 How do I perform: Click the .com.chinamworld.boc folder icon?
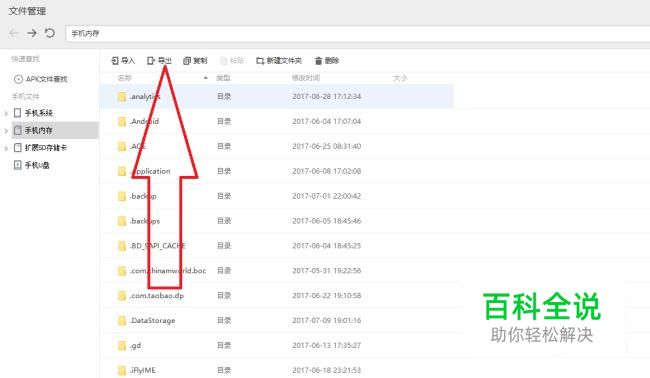[x=122, y=271]
